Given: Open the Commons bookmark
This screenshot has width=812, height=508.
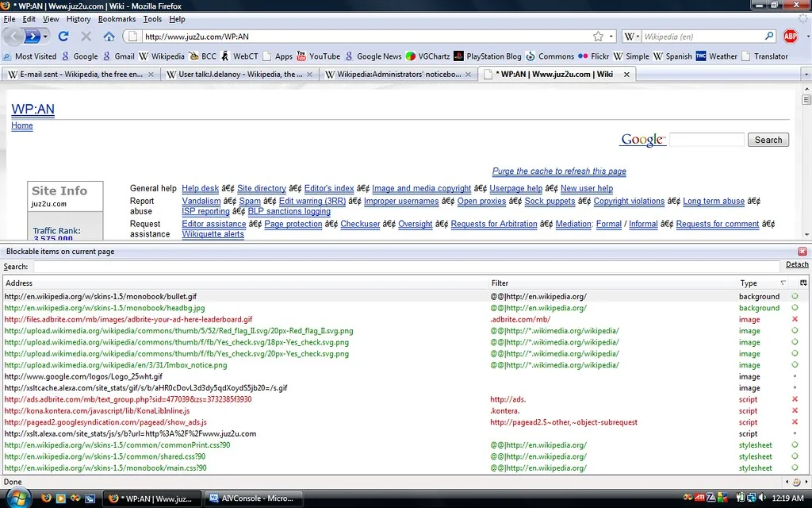Looking at the screenshot, I should (550, 56).
